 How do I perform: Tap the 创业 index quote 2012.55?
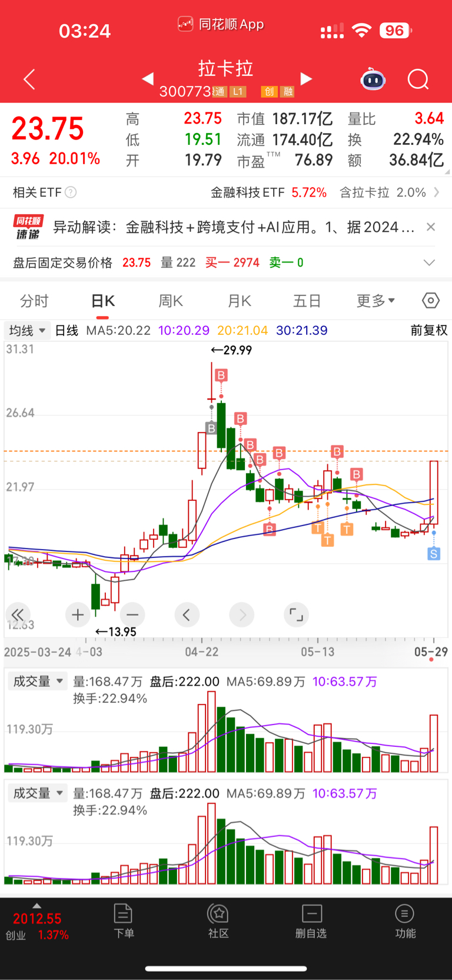click(x=37, y=919)
